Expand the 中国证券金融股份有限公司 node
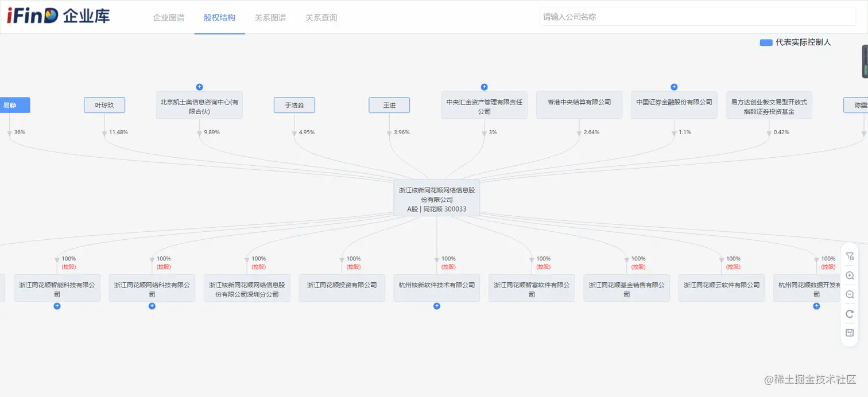The height and width of the screenshot is (397, 868). [x=674, y=87]
